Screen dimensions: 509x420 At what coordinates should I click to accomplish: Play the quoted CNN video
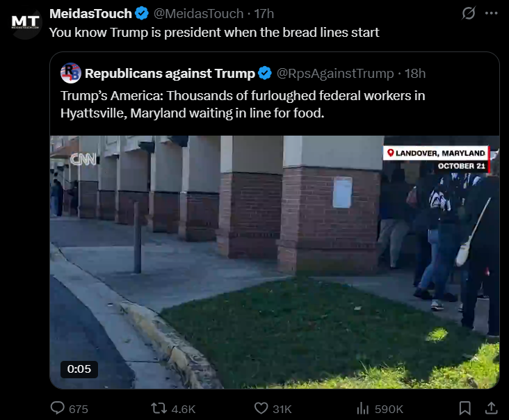click(275, 262)
